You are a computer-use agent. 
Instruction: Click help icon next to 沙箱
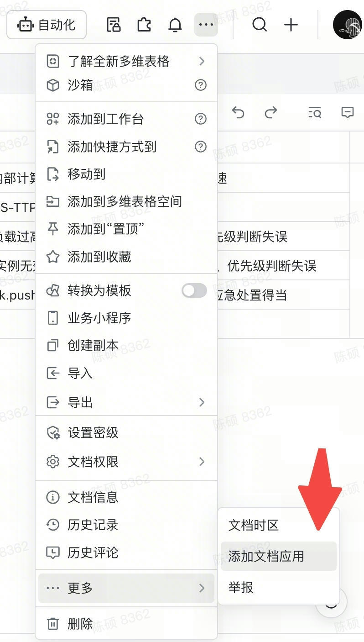point(201,85)
